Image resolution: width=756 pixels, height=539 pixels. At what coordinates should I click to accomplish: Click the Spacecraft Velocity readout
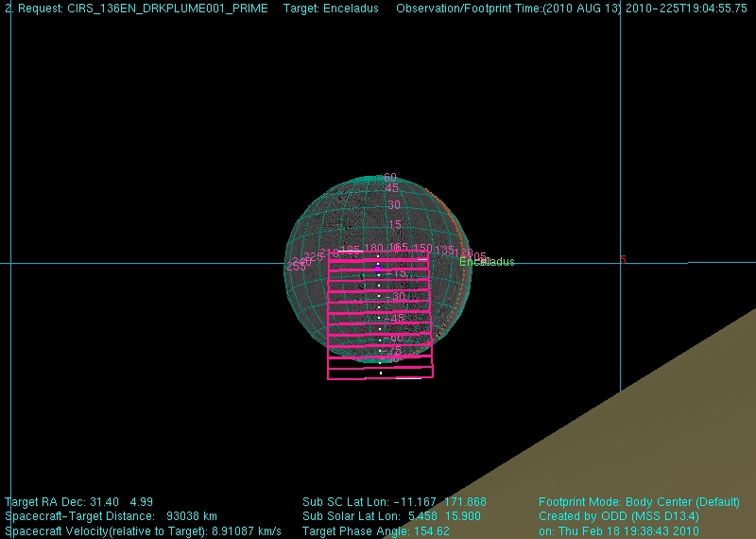coord(143,531)
